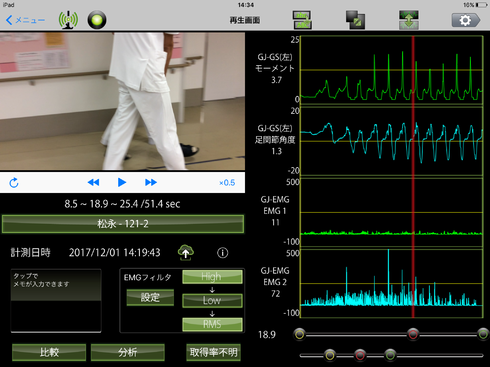The height and width of the screenshot is (367, 490).
Task: Tap the GJ-EMG EMG 2 graph
Action: [x=392, y=283]
